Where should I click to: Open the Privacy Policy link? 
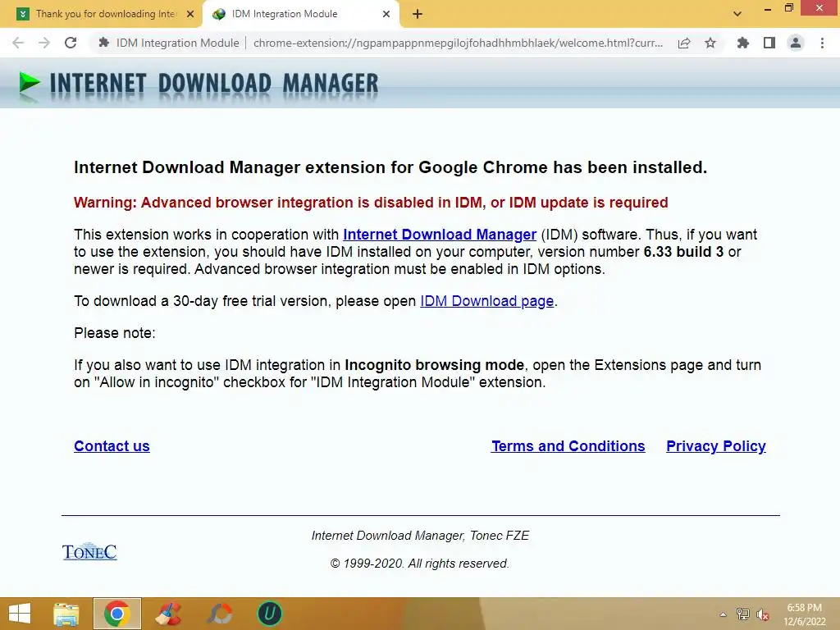pyautogui.click(x=716, y=446)
